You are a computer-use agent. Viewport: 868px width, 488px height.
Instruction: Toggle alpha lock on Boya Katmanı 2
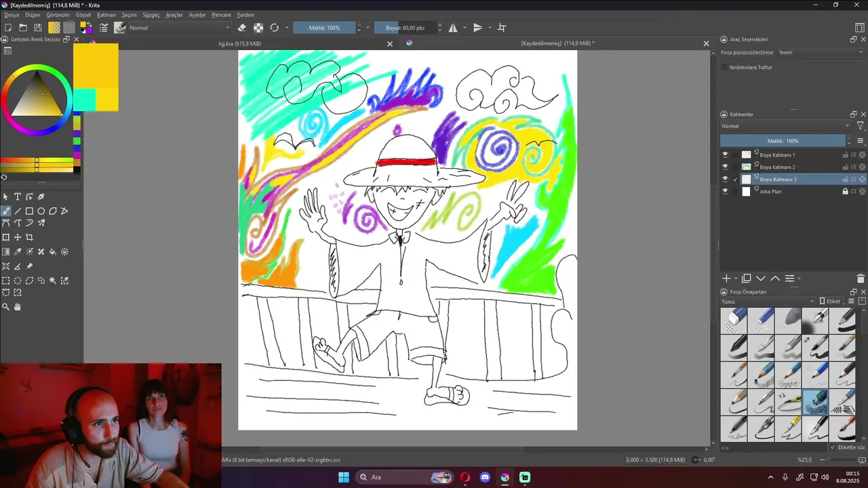(862, 167)
